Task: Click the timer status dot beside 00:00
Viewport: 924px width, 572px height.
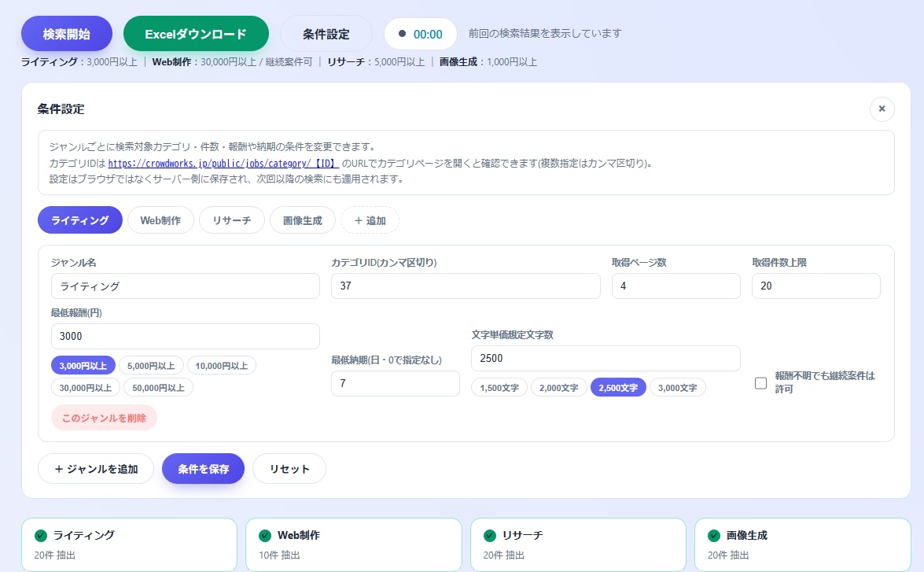Action: coord(402,34)
